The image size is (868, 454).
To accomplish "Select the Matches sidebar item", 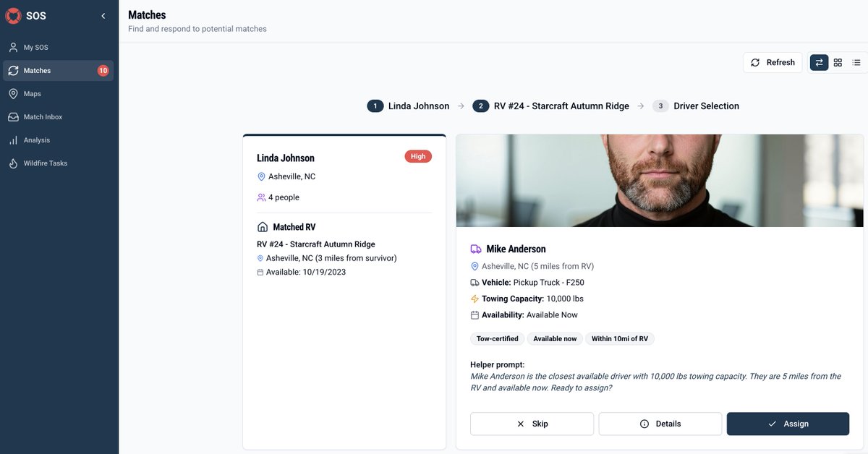I will pyautogui.click(x=59, y=71).
